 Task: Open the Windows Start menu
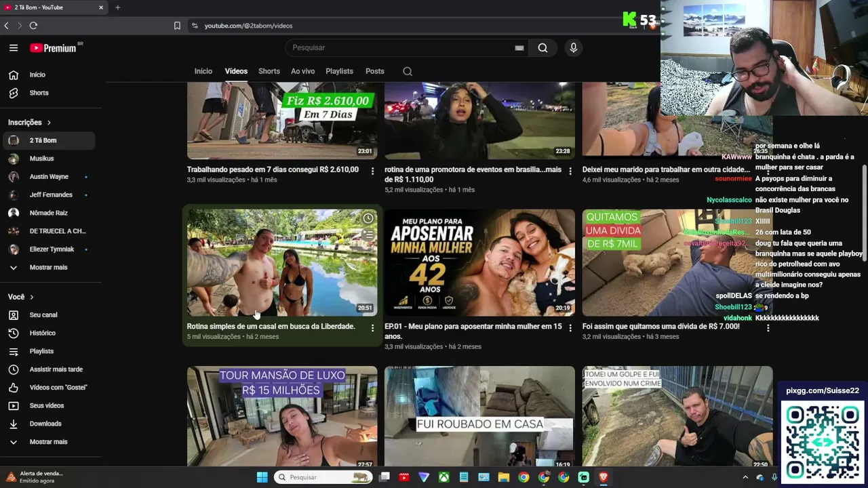(x=262, y=477)
